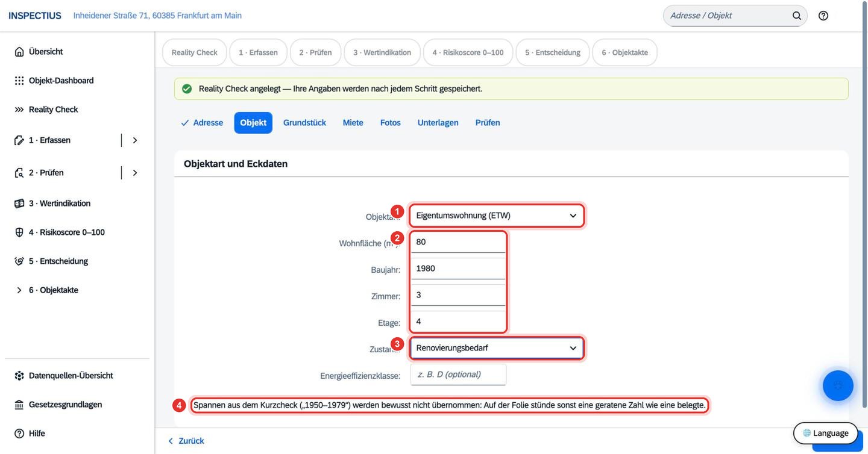The width and height of the screenshot is (868, 454).
Task: Click the Zurück back link
Action: [186, 441]
